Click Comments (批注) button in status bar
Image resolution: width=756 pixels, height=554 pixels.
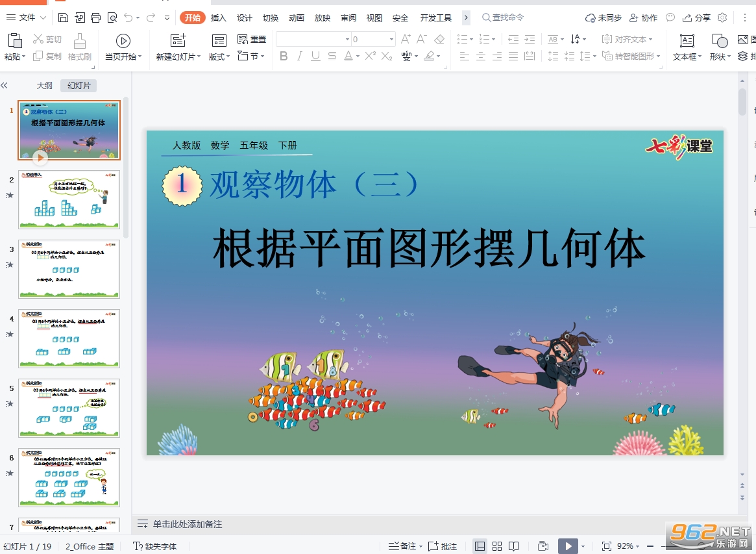[443, 546]
